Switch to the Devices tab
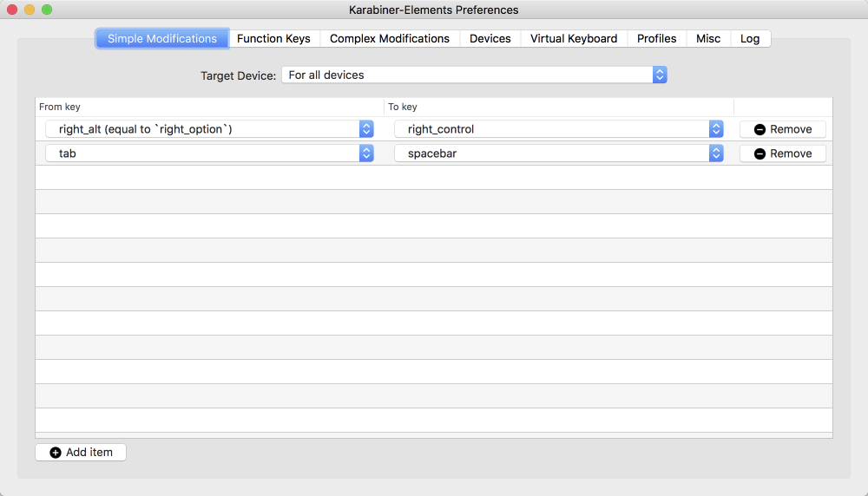 tap(490, 39)
